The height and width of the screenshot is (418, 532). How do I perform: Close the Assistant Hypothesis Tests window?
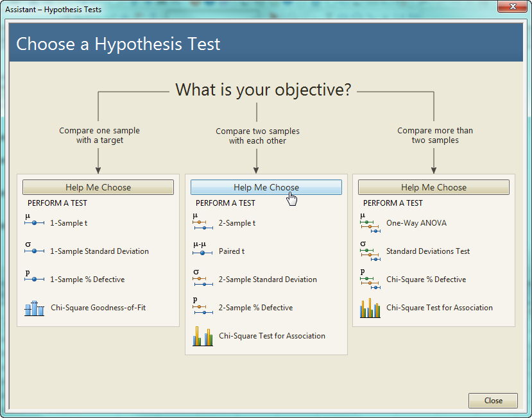click(x=511, y=7)
